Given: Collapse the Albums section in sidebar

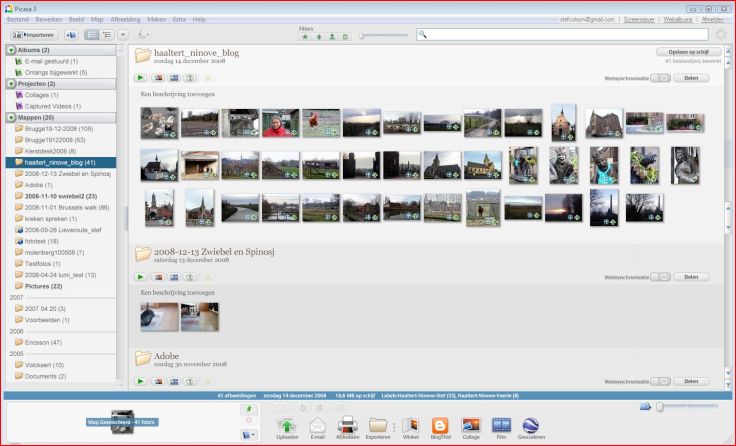Looking at the screenshot, I should [11, 50].
